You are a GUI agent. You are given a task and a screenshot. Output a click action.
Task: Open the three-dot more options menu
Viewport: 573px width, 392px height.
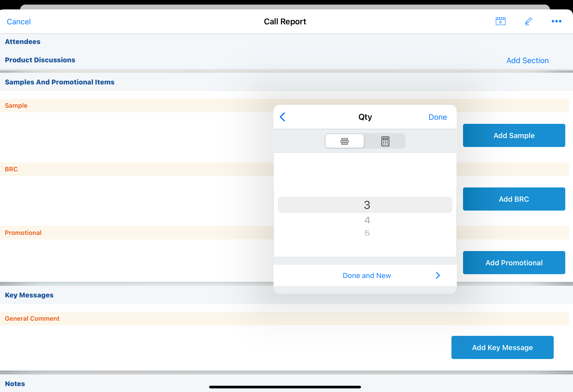556,21
